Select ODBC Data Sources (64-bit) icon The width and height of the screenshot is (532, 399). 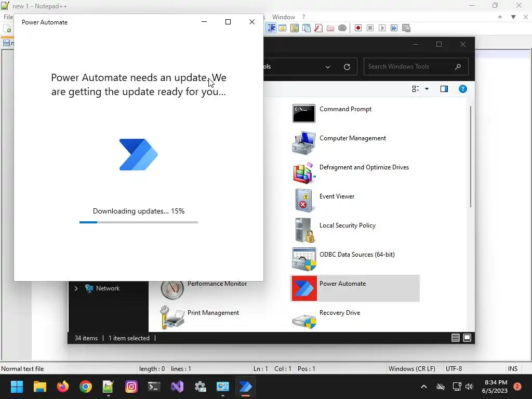[303, 259]
